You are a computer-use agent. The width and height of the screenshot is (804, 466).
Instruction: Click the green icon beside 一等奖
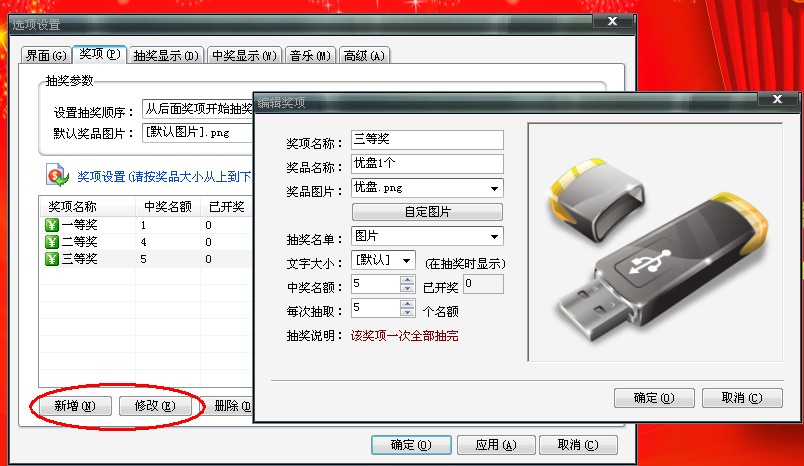tap(52, 226)
